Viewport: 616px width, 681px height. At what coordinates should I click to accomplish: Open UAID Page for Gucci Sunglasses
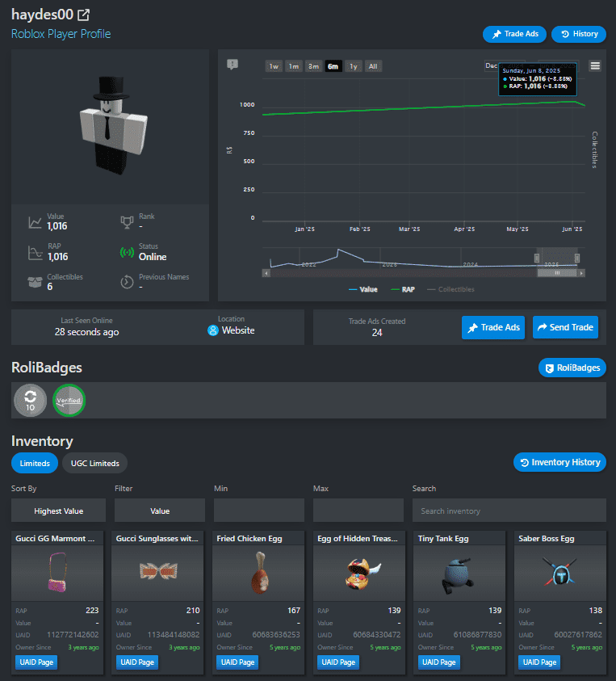pyautogui.click(x=137, y=662)
